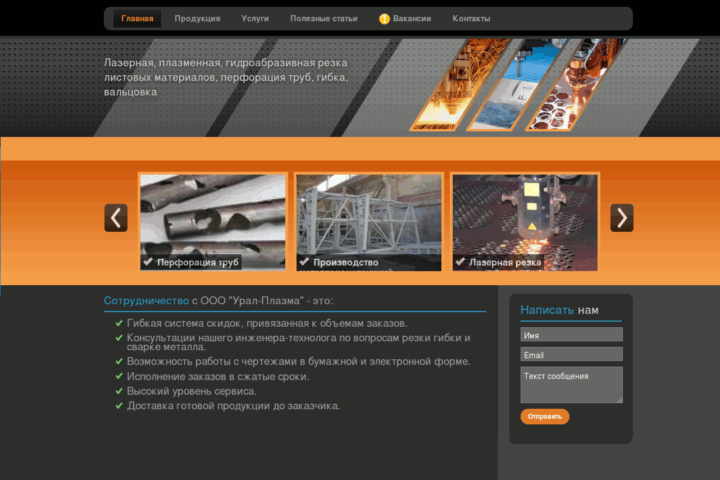Click checkmark icon on Перфорация труб caption
This screenshot has width=720, height=480.
coord(148,262)
